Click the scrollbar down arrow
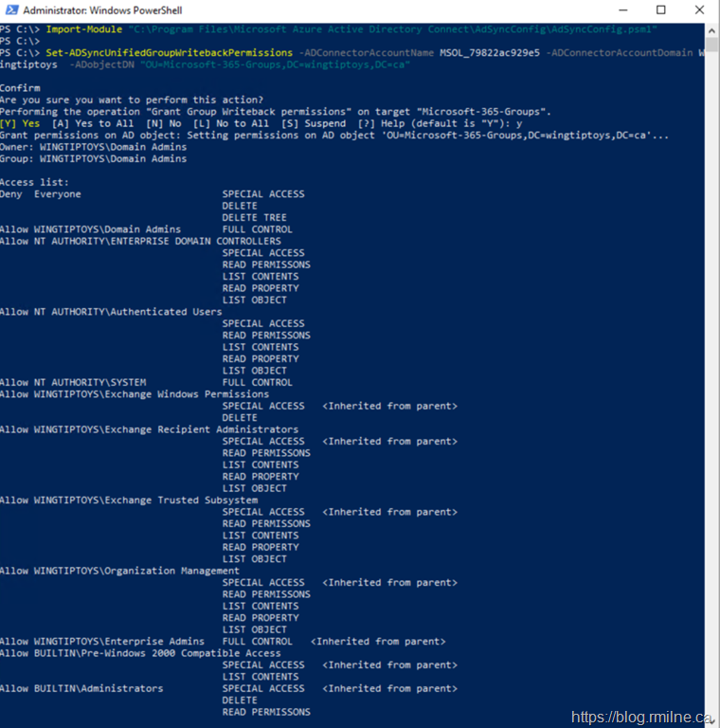Screen dimensions: 720x728 click(x=711, y=720)
